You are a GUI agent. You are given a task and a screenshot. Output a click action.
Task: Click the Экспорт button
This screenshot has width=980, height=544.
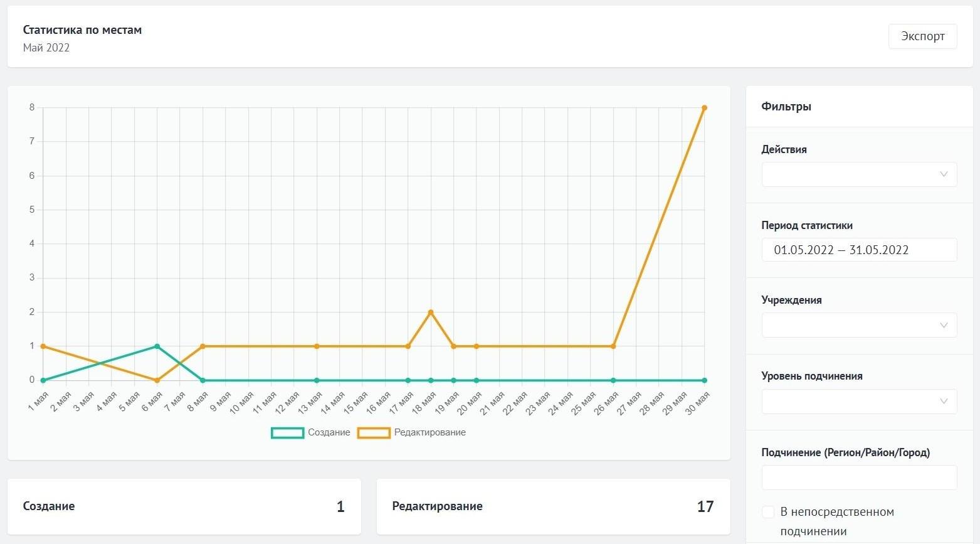tap(922, 36)
